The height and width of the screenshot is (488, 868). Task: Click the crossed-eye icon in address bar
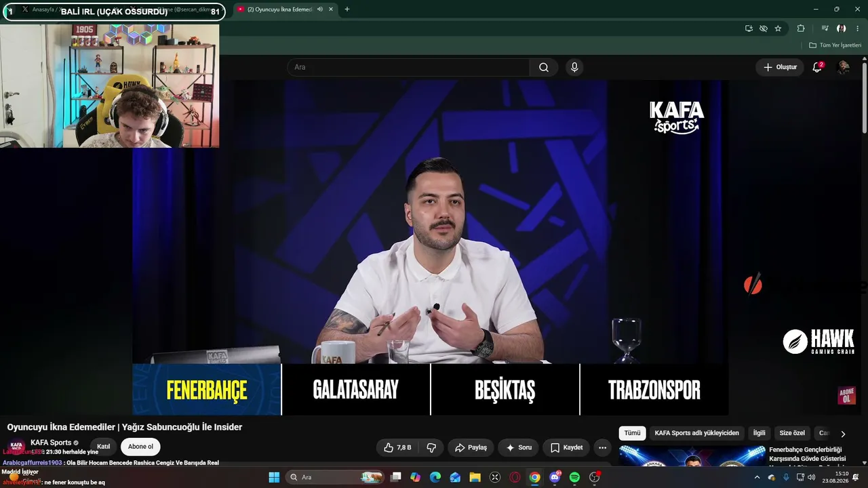click(764, 28)
